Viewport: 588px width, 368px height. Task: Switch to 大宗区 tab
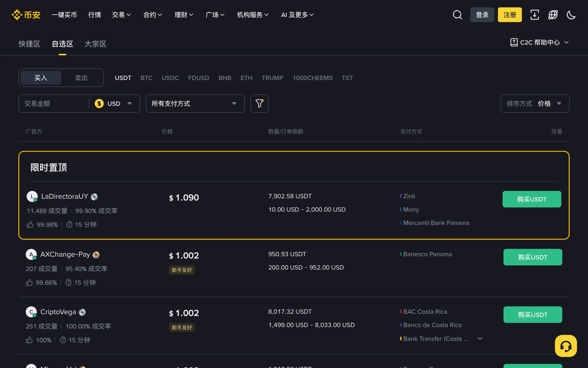click(95, 44)
